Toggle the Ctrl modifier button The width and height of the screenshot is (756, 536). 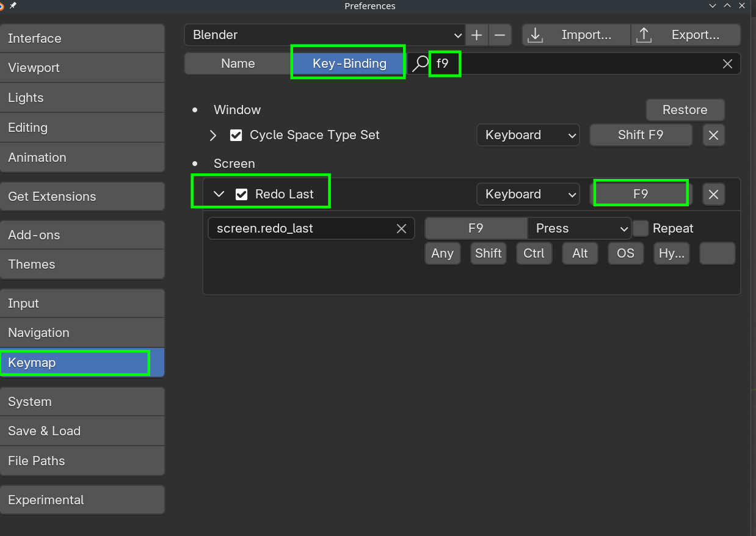[x=534, y=253]
